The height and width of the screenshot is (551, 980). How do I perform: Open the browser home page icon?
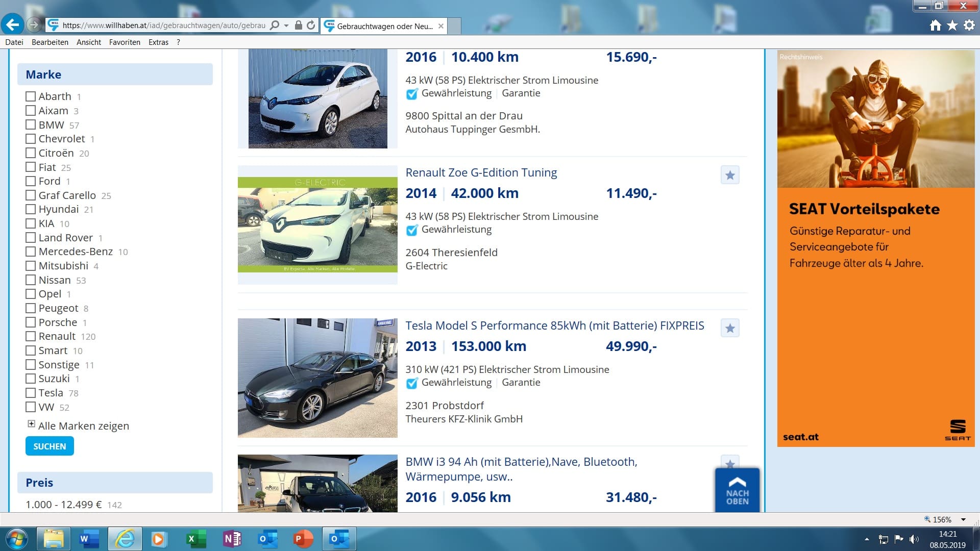tap(935, 26)
